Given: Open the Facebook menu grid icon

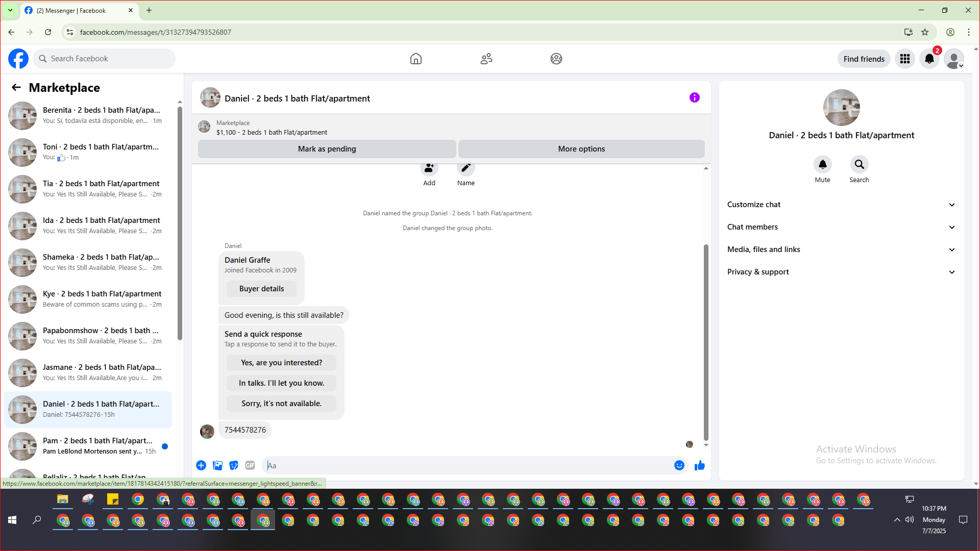Looking at the screenshot, I should (904, 59).
